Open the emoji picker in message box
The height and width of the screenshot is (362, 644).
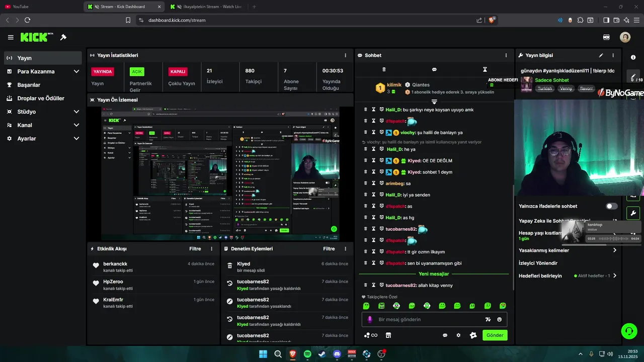[x=500, y=319]
